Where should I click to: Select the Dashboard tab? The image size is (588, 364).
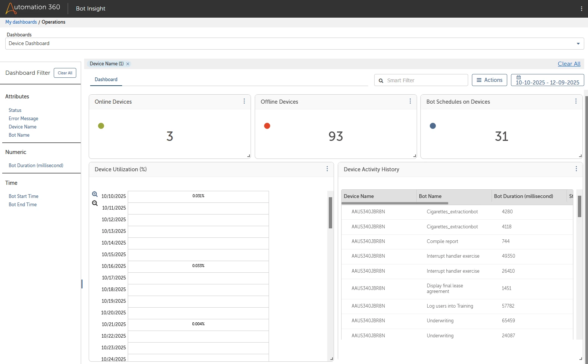pyautogui.click(x=106, y=80)
